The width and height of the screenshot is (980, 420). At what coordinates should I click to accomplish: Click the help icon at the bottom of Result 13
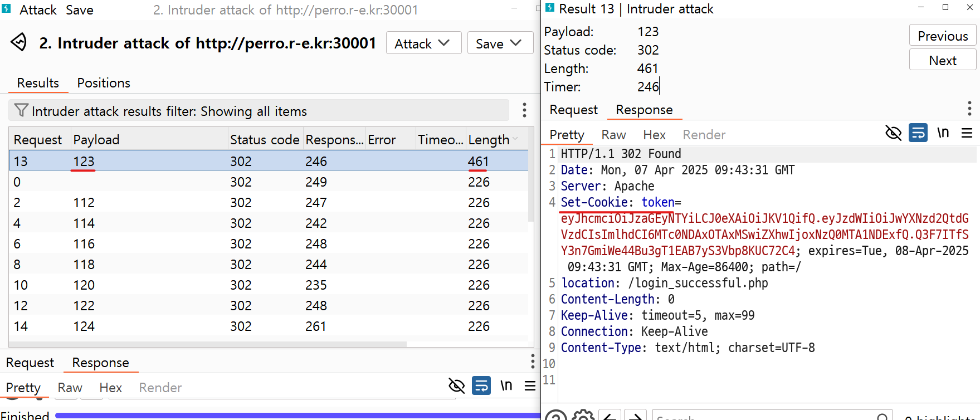pyautogui.click(x=555, y=416)
